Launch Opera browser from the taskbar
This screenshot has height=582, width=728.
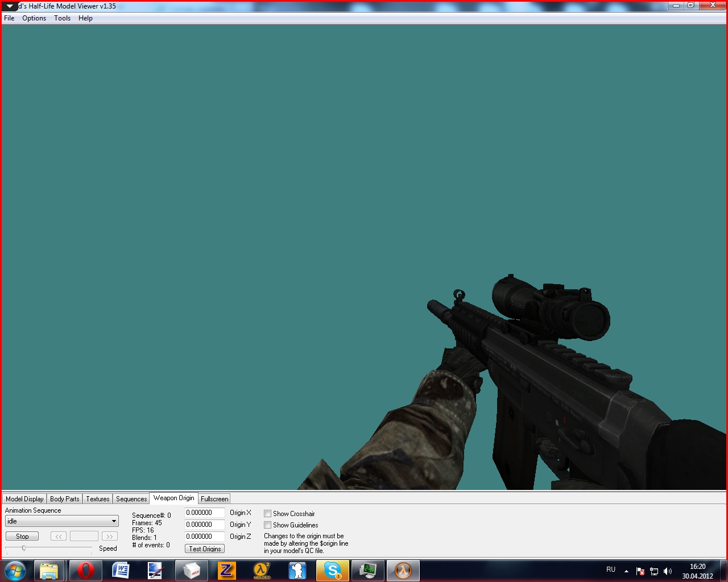click(x=86, y=570)
